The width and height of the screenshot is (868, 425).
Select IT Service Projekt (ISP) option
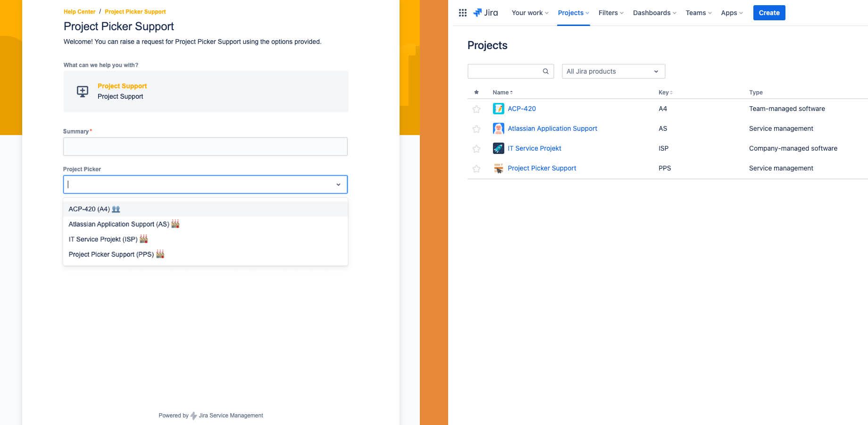(205, 239)
